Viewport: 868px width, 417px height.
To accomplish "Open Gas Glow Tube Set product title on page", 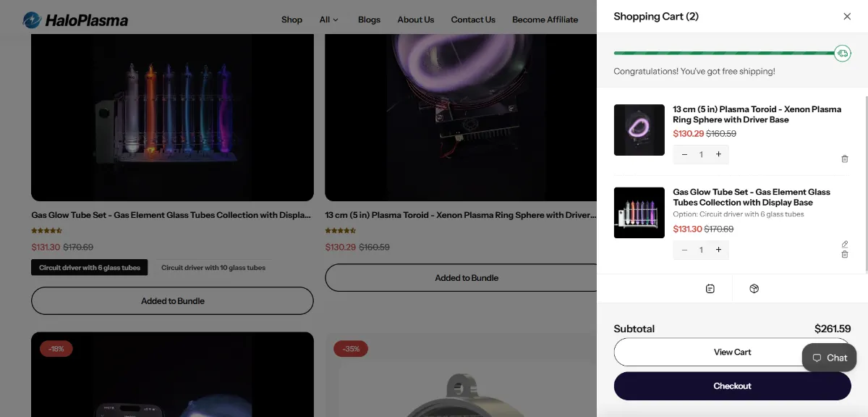I will tap(171, 215).
